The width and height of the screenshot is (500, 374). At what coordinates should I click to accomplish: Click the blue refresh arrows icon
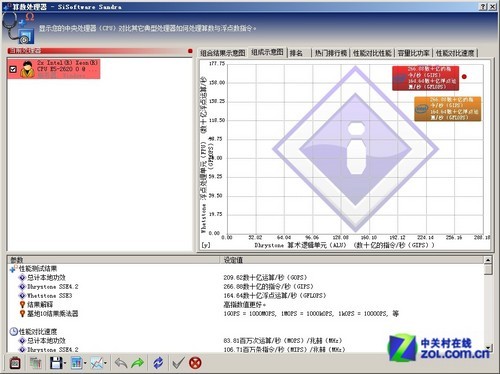(x=158, y=363)
